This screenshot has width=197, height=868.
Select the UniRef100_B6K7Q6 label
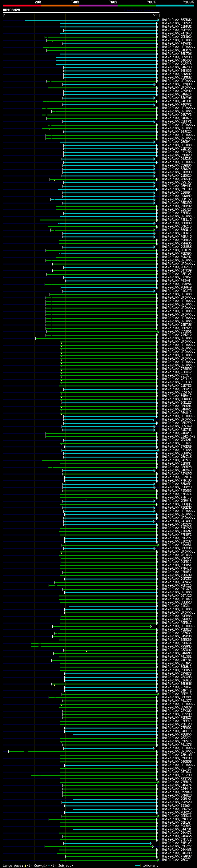click(x=177, y=54)
